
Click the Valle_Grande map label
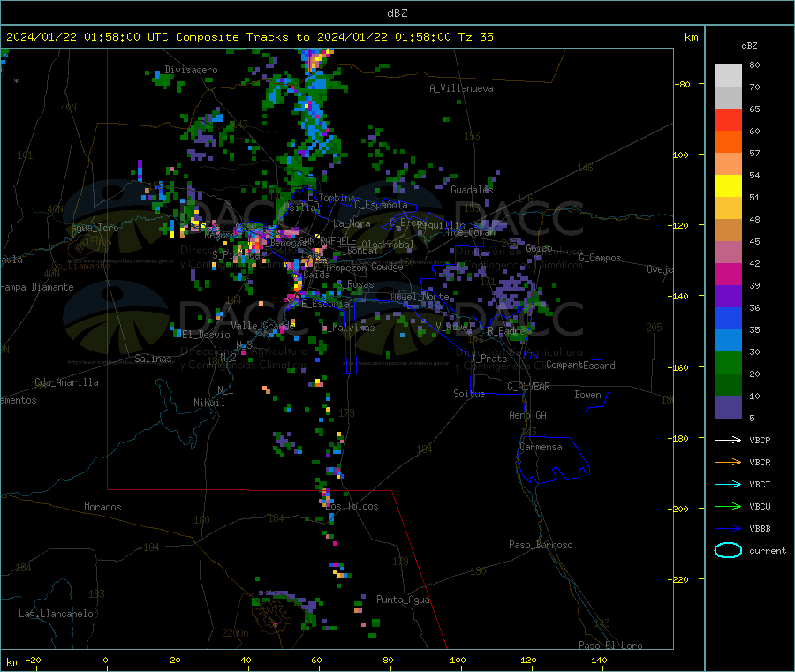[x=262, y=326]
